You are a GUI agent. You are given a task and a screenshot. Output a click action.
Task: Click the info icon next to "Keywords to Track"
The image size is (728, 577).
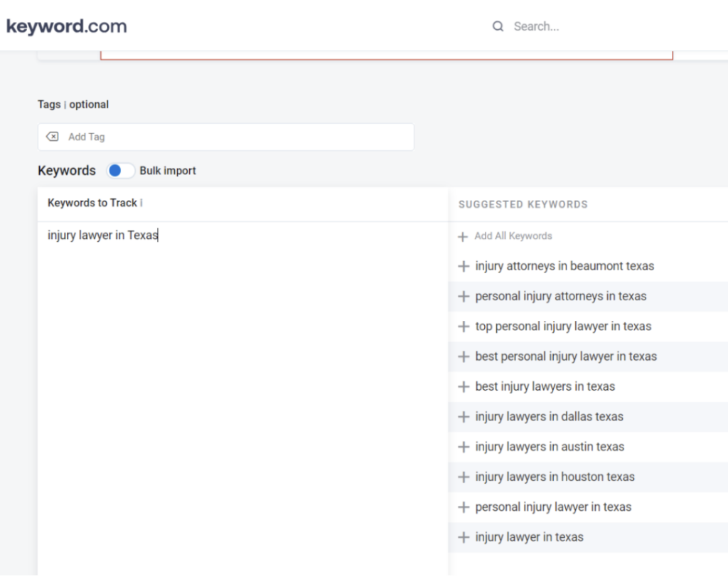[142, 203]
